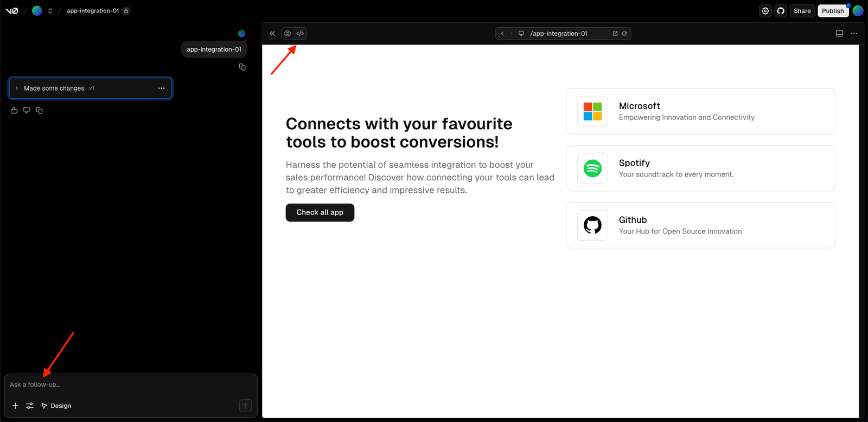Click thumbs up on the response
The width and height of the screenshot is (868, 422).
coord(14,111)
